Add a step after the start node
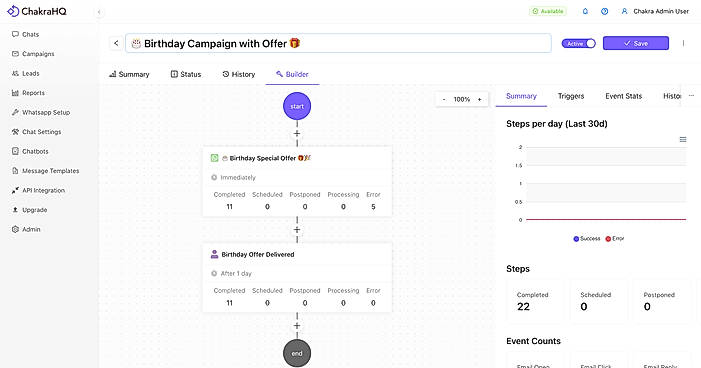 (x=297, y=134)
